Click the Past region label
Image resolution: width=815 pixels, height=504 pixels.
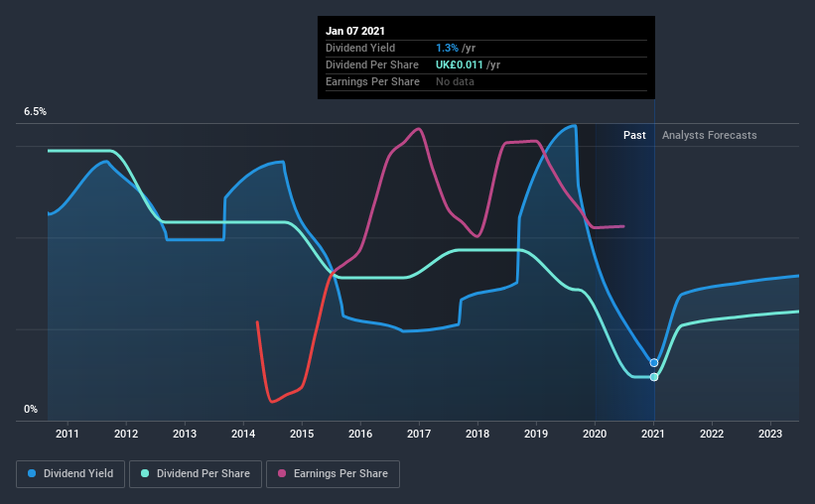[x=634, y=135]
